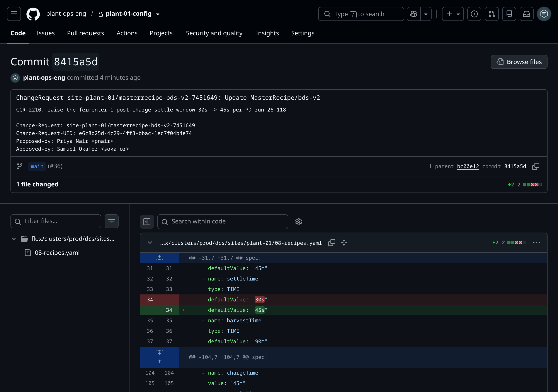Collapse the 08-recipes.yaml diff

(x=150, y=243)
